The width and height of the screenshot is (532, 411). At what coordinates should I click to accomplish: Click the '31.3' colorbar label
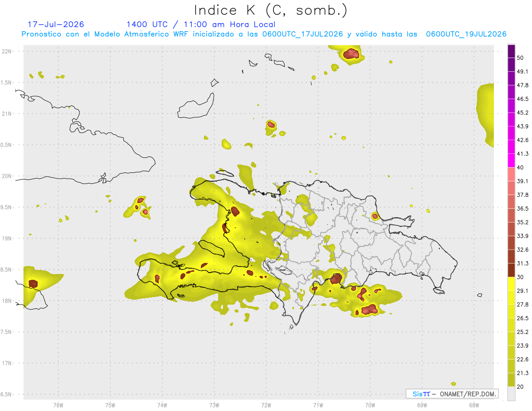(523, 263)
